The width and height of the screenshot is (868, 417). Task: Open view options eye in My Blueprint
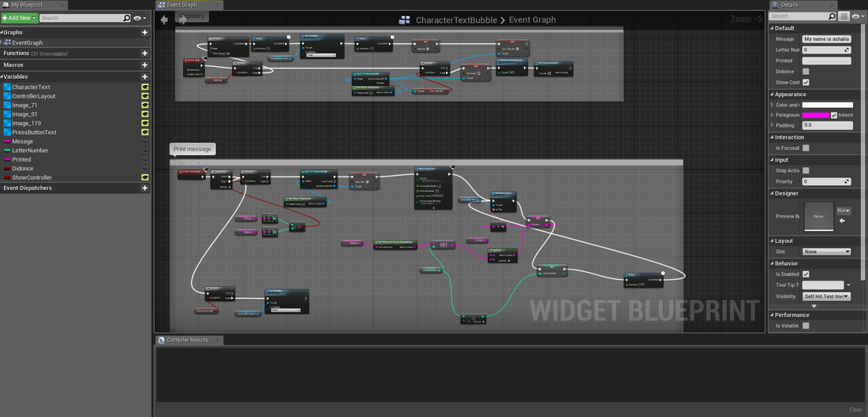coord(139,17)
